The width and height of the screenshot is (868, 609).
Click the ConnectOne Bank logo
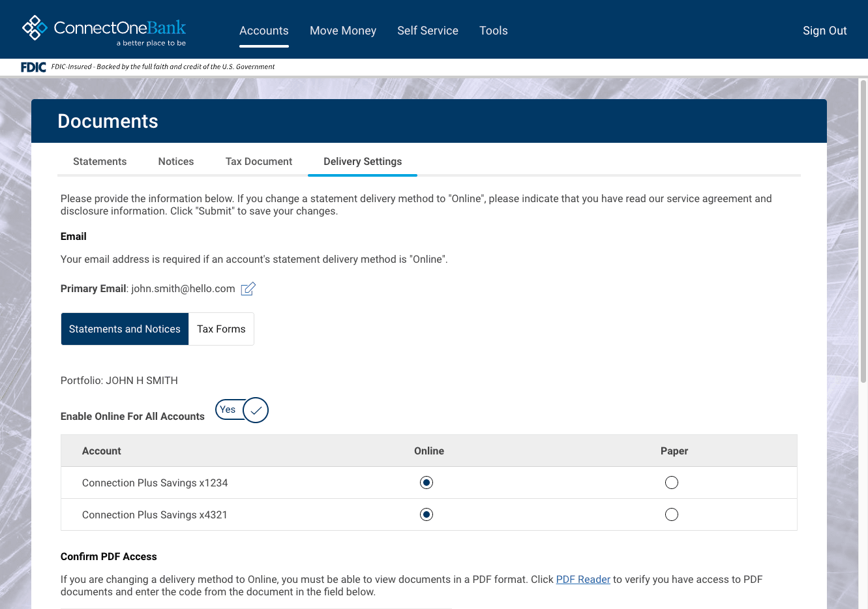tap(104, 30)
